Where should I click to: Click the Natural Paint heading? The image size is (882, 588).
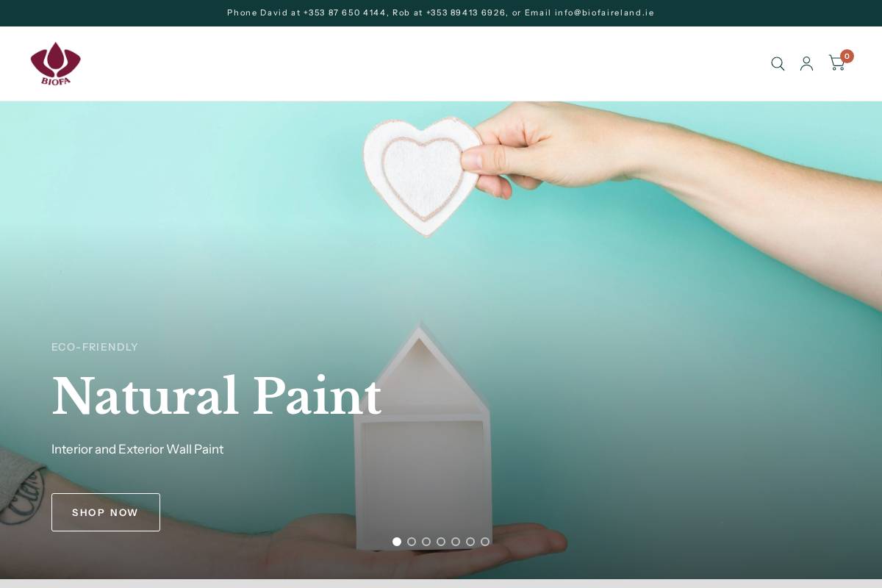coord(217,396)
